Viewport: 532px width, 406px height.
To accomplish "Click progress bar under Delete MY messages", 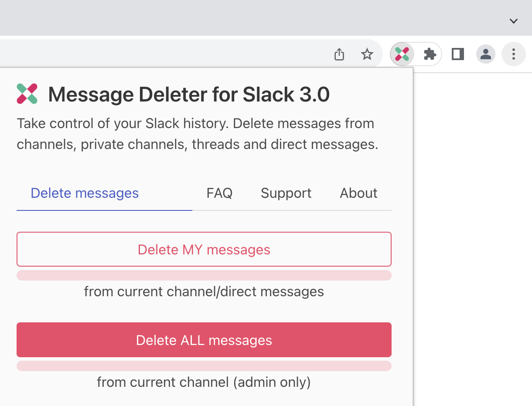I will pos(204,275).
